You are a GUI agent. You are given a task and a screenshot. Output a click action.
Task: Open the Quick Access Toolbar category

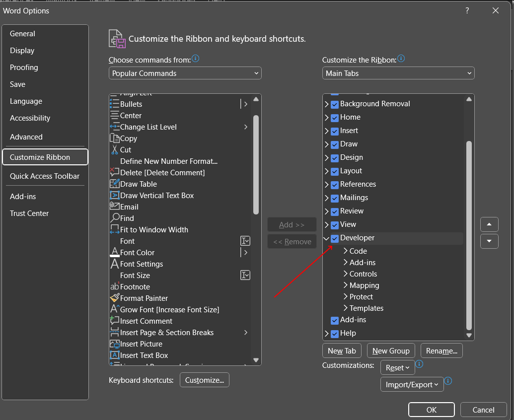coord(45,176)
